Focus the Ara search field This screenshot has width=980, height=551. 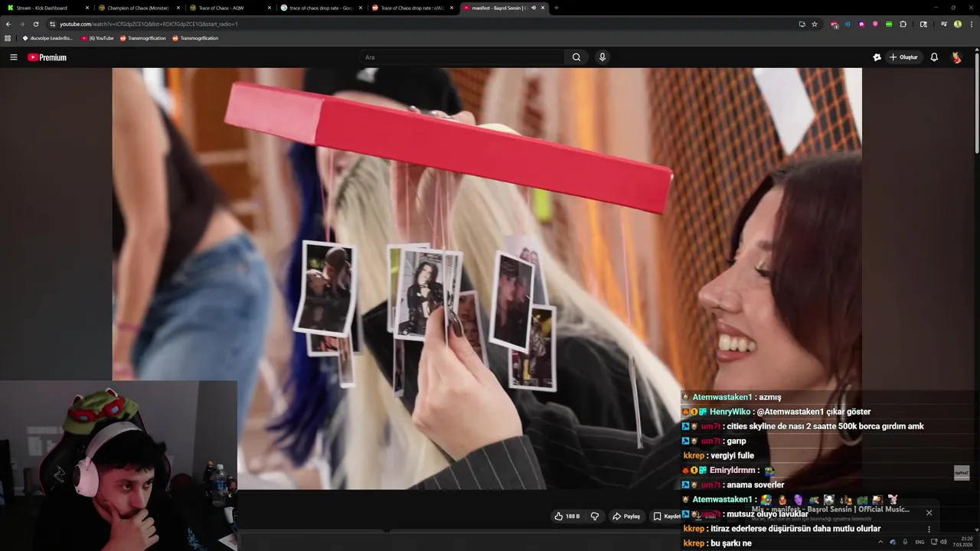(x=462, y=57)
